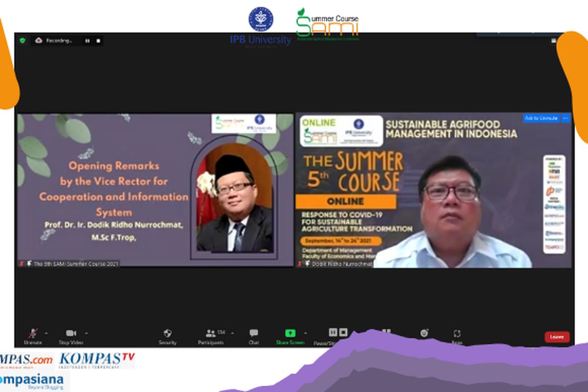Viewport: 588px width, 392px height.
Task: Select Dodik Ridho Nurrochmat's video tile
Action: (434, 190)
